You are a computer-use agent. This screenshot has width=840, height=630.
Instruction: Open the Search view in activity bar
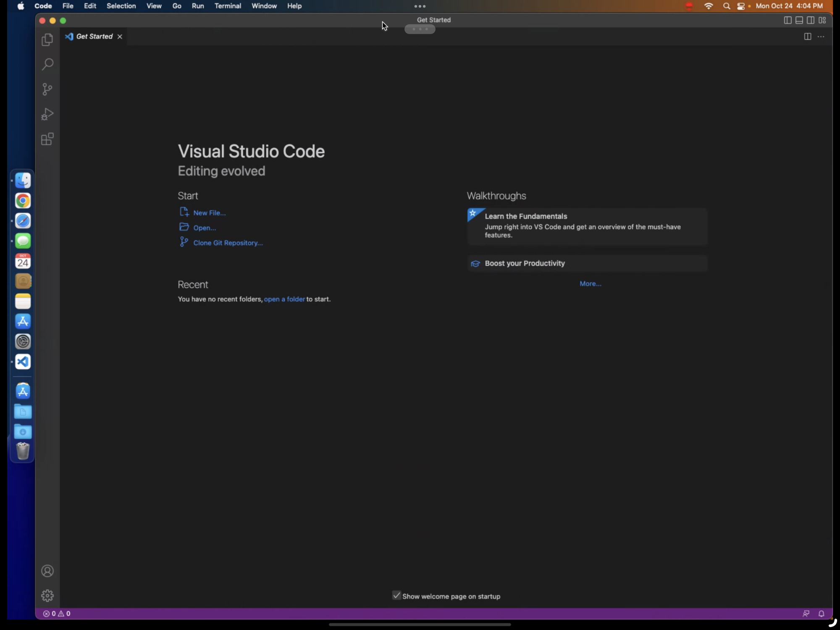point(47,64)
